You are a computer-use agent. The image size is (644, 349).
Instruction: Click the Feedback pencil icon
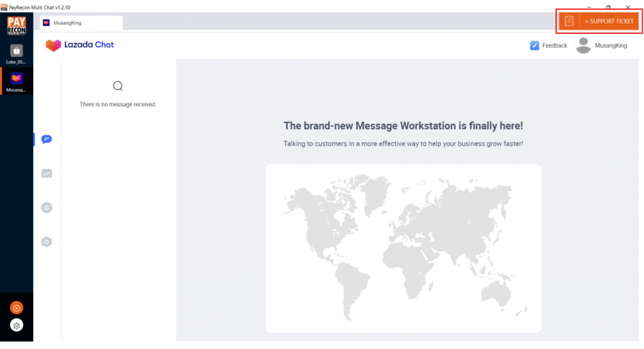pos(535,45)
